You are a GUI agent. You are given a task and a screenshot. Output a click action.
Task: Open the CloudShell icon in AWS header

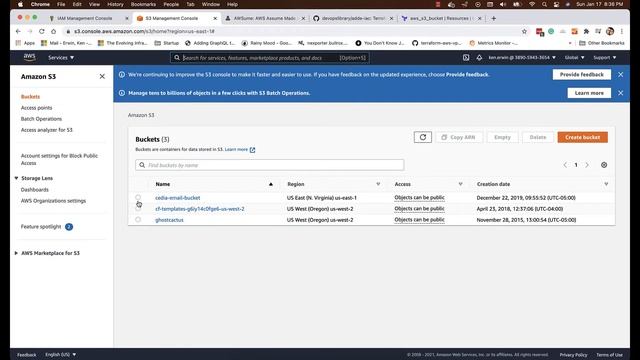[x=466, y=58]
